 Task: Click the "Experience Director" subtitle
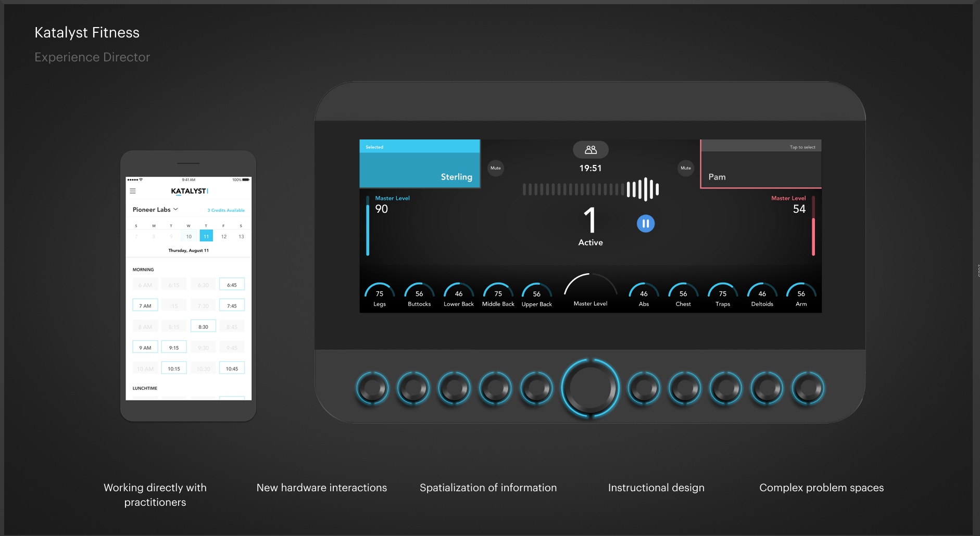[x=92, y=57]
